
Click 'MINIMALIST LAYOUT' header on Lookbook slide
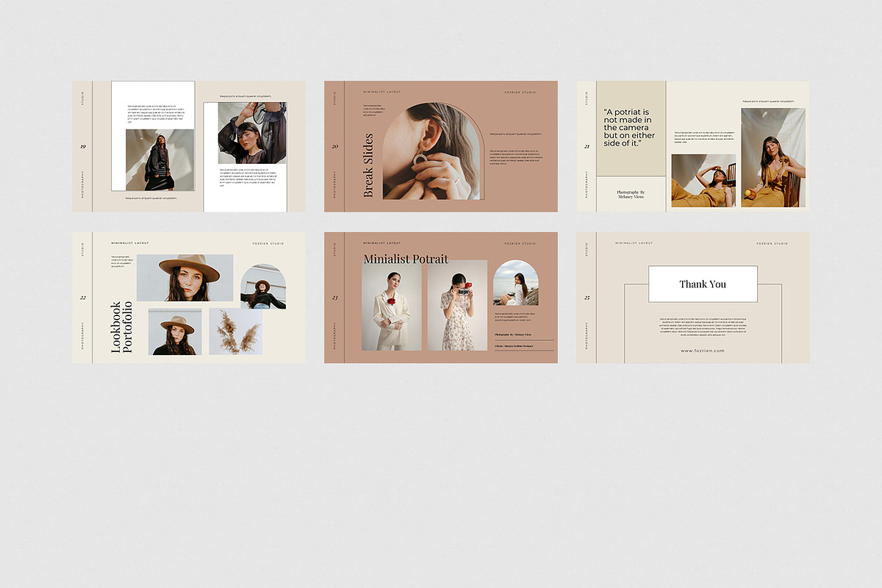[130, 243]
